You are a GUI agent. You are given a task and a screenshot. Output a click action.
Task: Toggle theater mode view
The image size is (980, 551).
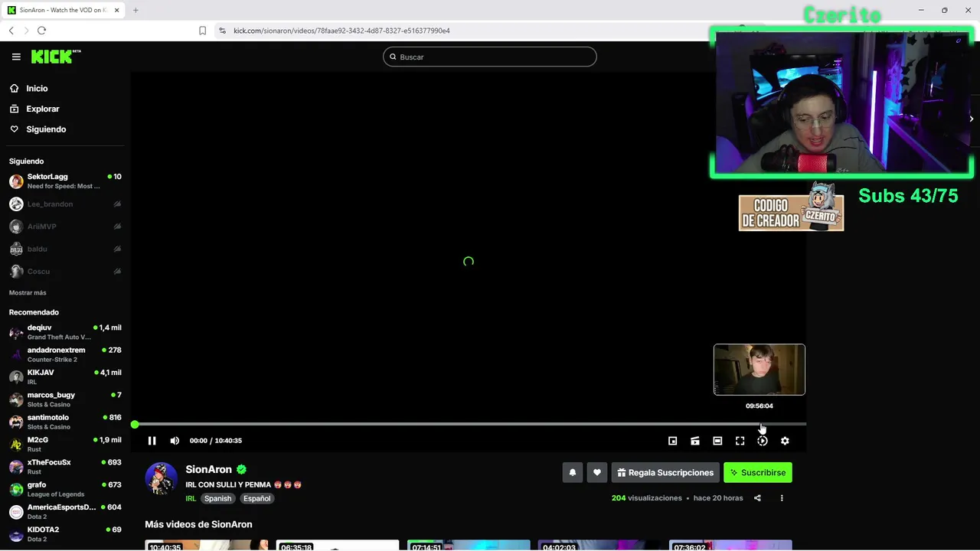click(717, 441)
